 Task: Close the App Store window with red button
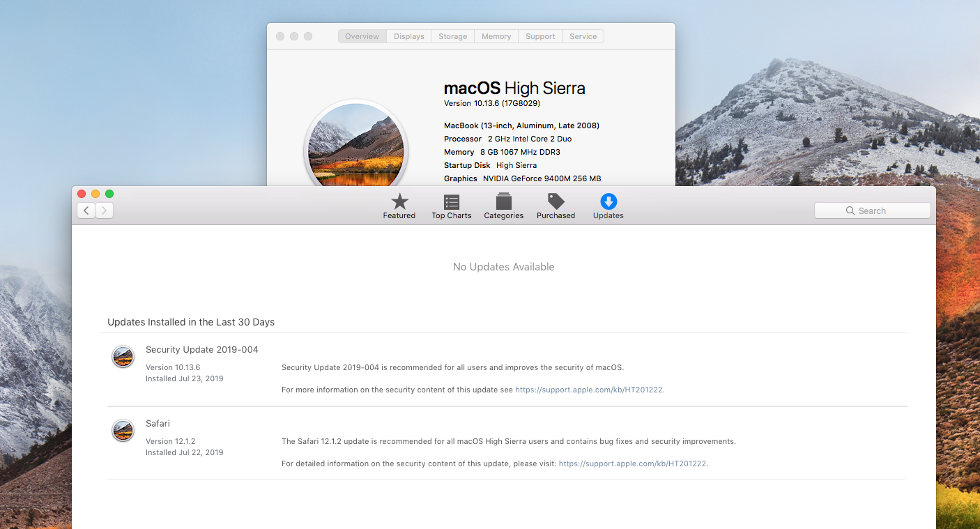pyautogui.click(x=82, y=194)
